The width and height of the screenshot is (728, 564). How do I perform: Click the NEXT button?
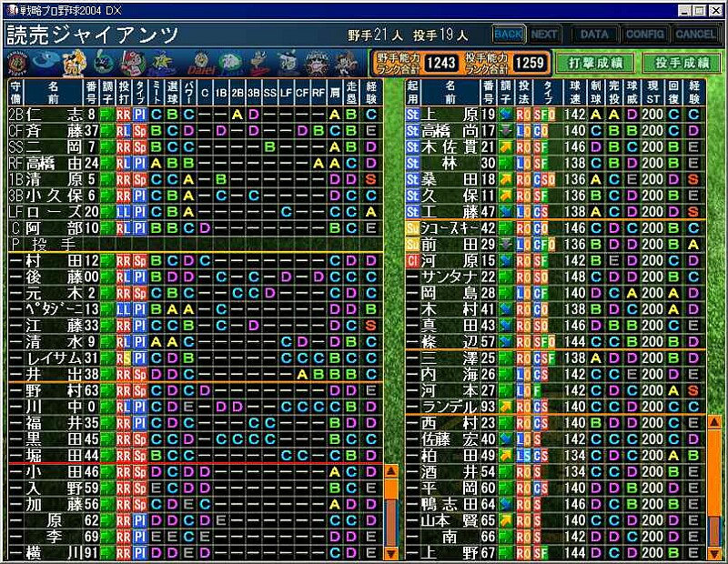pos(544,35)
